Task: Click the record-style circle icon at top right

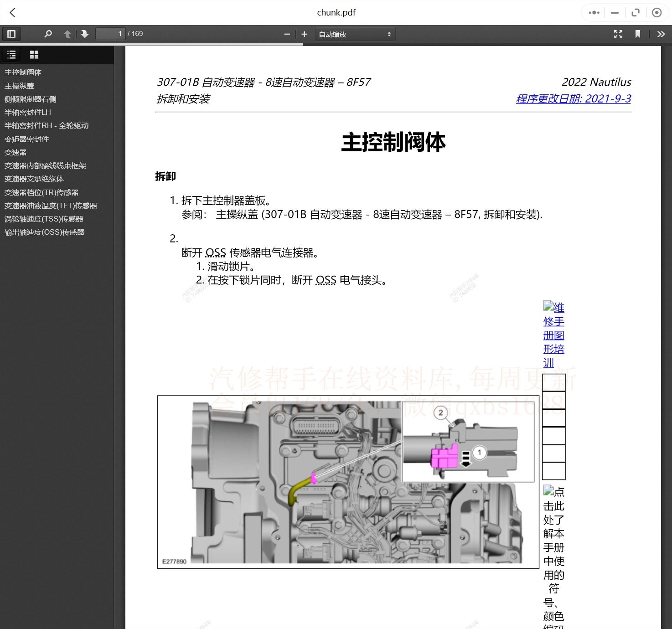Action: tap(657, 13)
